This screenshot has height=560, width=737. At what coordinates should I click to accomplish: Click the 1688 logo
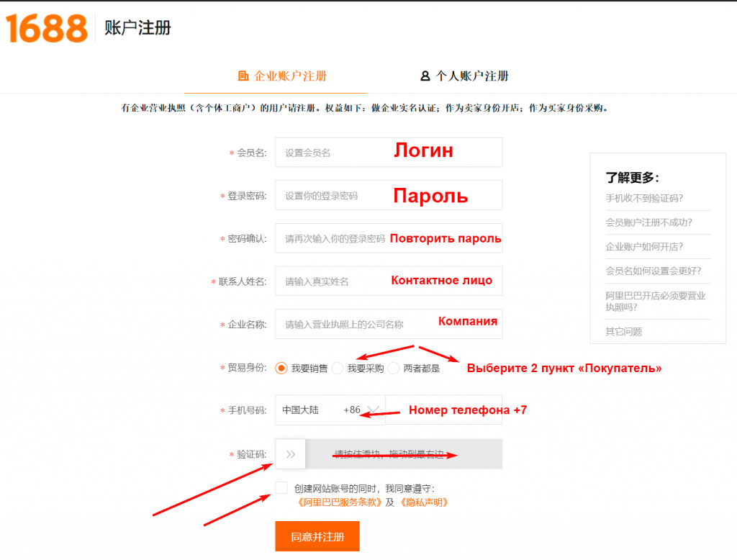(47, 28)
